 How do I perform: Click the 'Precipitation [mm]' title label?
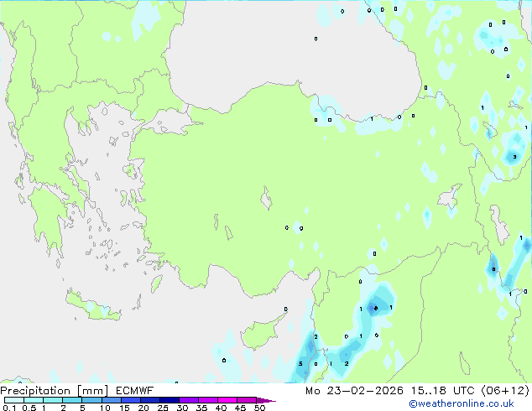coord(54,391)
